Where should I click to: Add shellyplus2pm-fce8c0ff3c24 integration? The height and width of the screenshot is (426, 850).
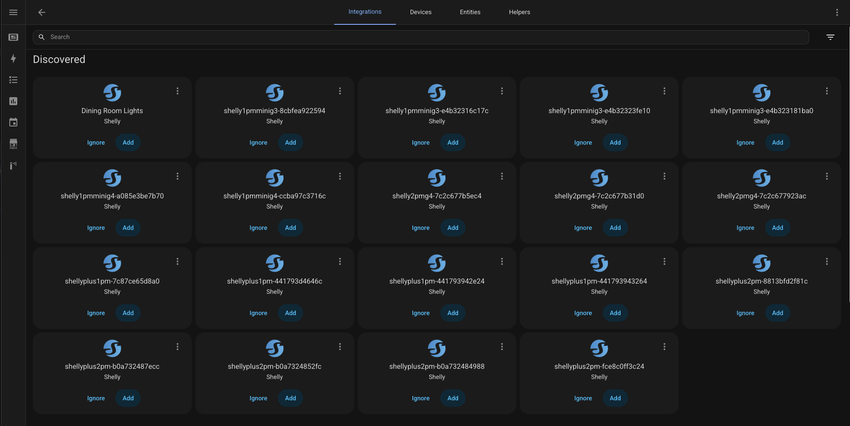tap(615, 398)
